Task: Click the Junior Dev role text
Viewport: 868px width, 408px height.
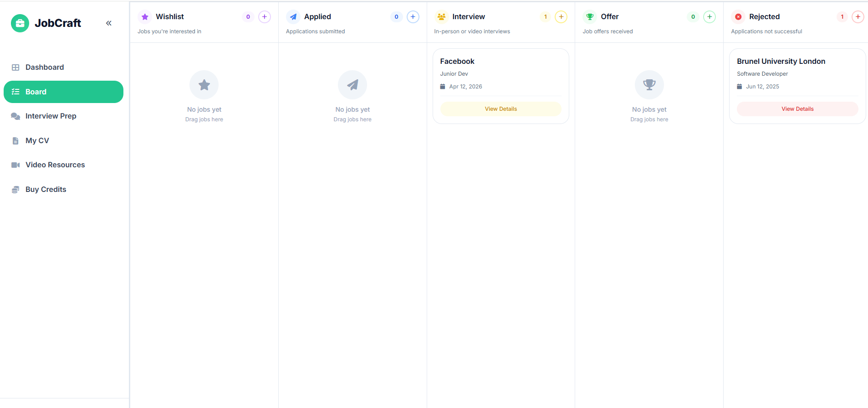Action: (454, 74)
